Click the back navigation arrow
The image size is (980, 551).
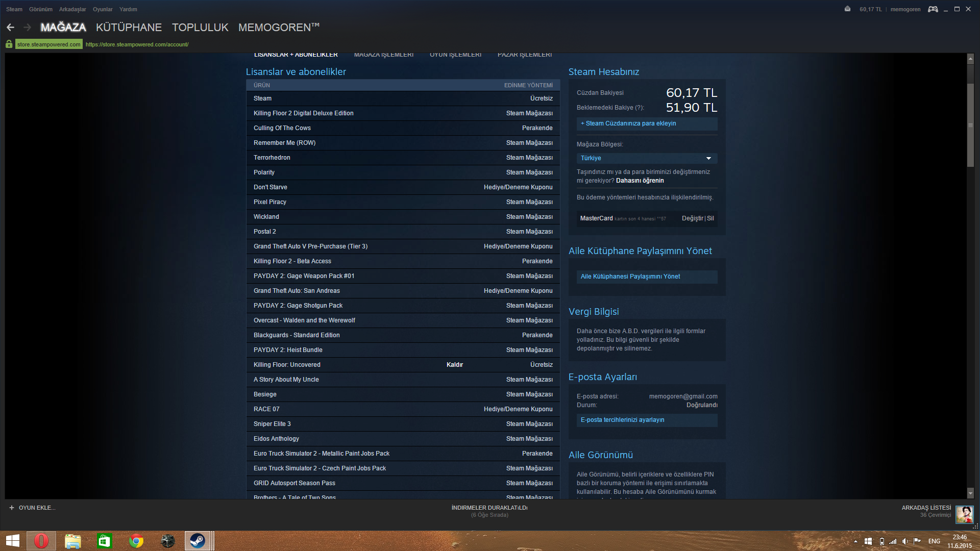[x=10, y=28]
